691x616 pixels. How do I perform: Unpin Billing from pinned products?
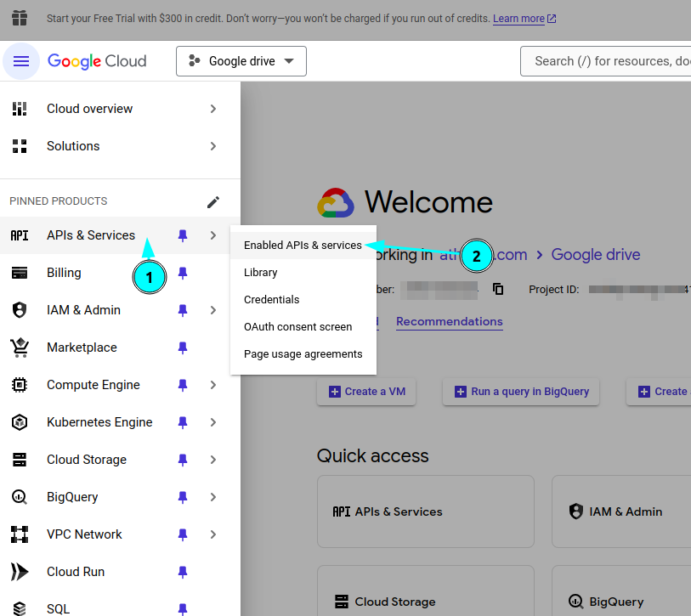coord(182,273)
